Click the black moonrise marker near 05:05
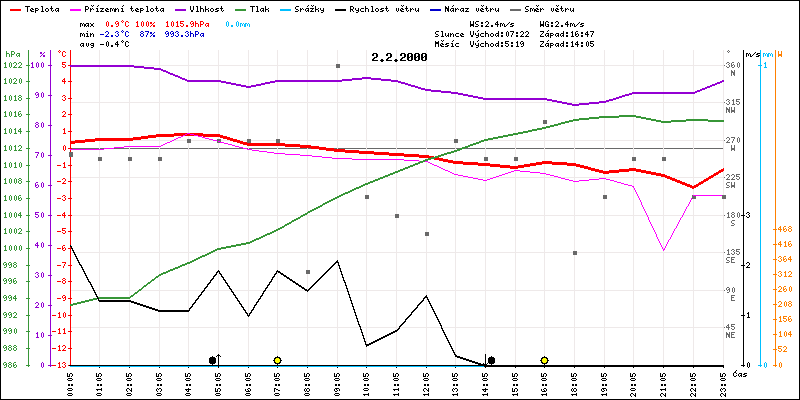The width and height of the screenshot is (800, 400). [x=212, y=360]
